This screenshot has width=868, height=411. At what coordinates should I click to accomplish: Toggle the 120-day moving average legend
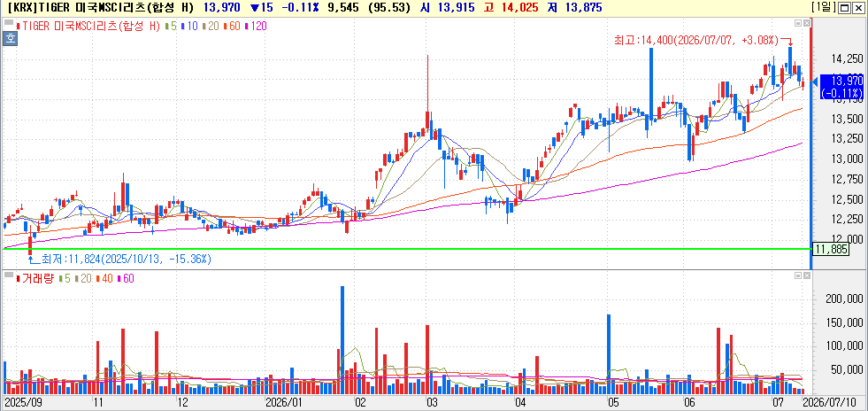click(257, 26)
